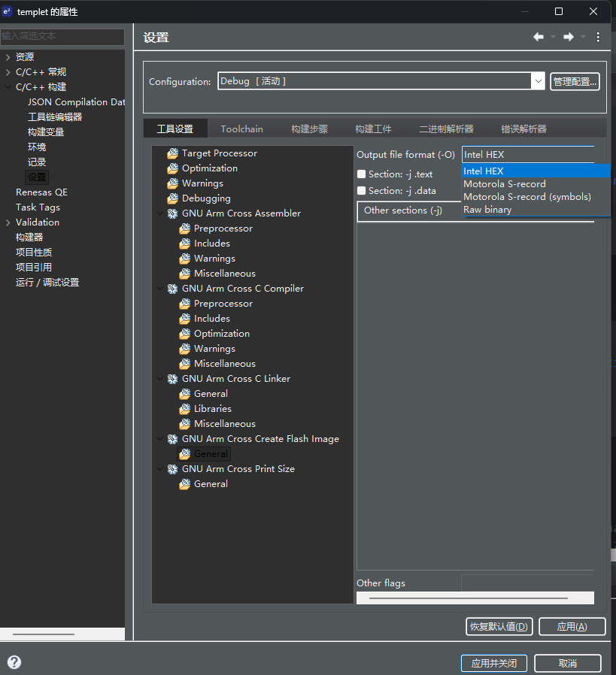
Task: Toggle the Section: -j .data checkbox
Action: click(362, 191)
